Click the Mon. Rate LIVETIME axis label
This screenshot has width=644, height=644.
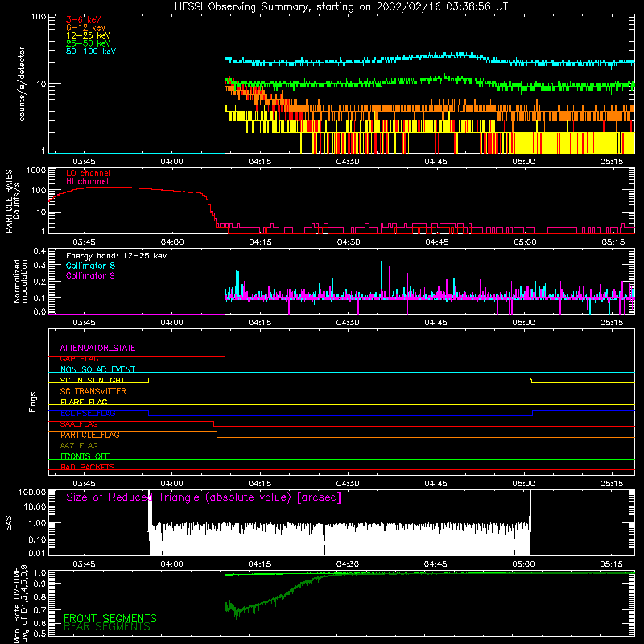(20, 604)
